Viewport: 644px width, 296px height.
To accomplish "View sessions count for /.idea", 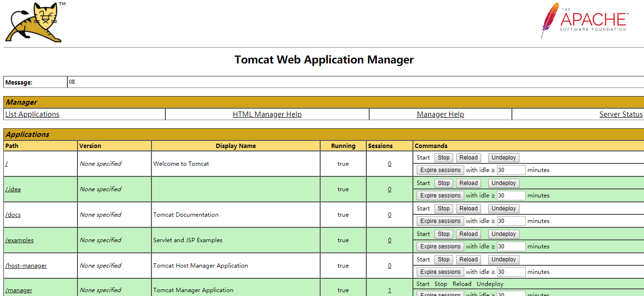I will (390, 189).
